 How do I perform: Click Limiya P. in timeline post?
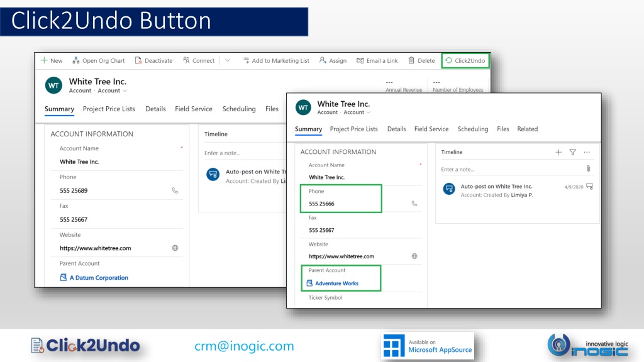(521, 195)
